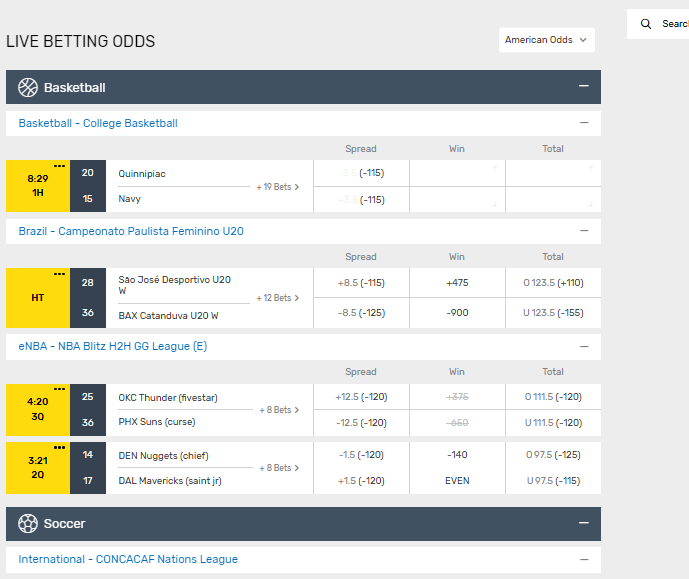Viewport: 689px width, 579px height.
Task: Open +12 Bets for São José Desportivo game
Action: [277, 298]
